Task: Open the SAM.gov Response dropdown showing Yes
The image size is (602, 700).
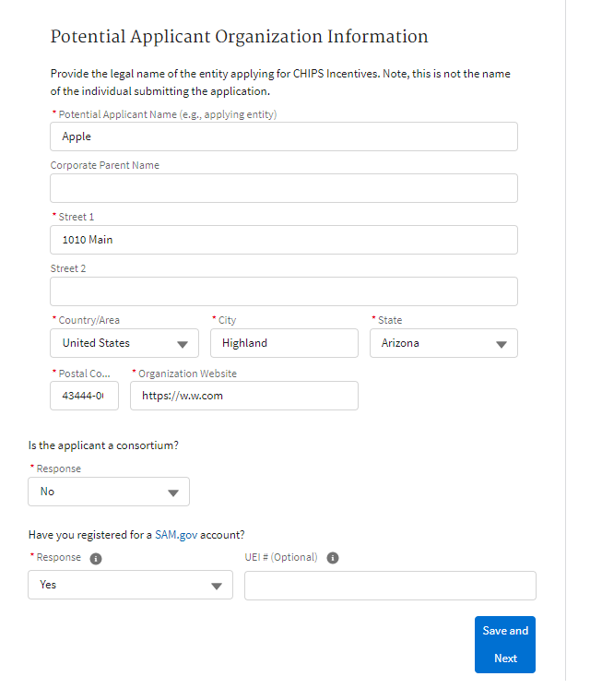Action: click(130, 585)
